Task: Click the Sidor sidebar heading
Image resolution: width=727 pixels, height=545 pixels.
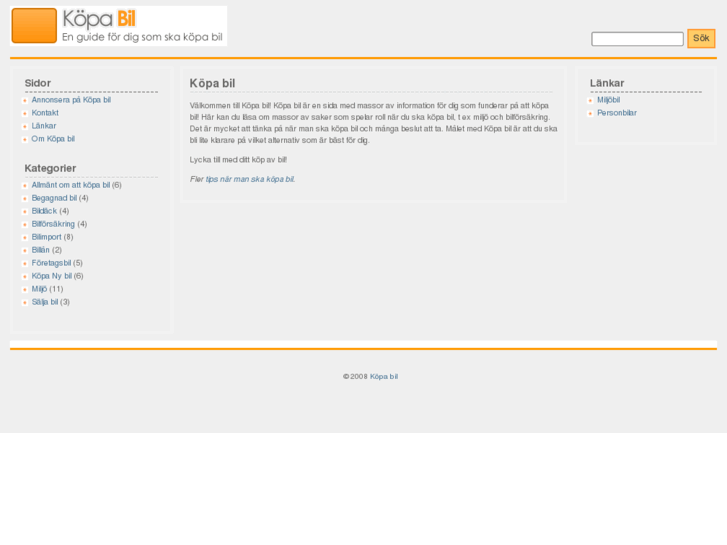Action: tap(38, 83)
